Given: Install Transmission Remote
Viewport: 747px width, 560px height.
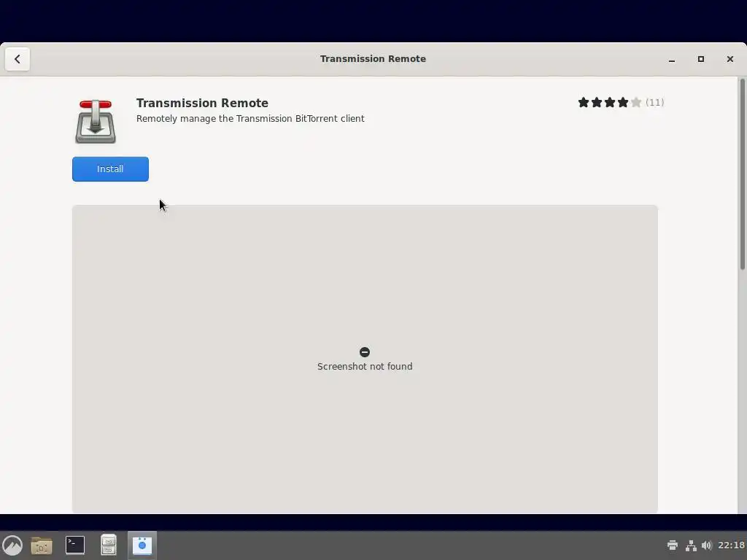Looking at the screenshot, I should coord(110,169).
